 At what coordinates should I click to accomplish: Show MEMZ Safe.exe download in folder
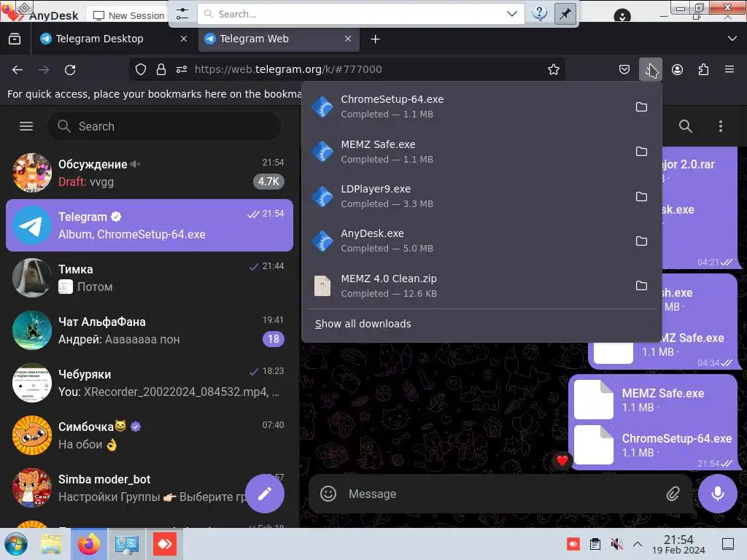(x=641, y=152)
